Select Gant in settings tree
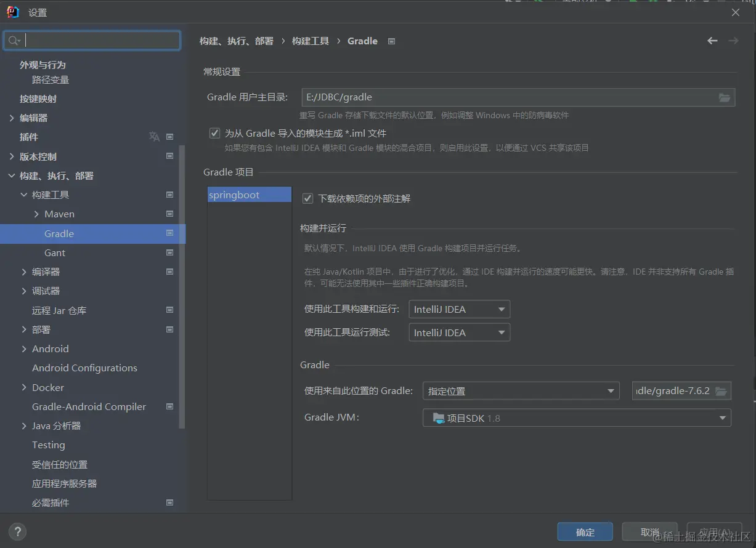This screenshot has width=756, height=548. (55, 252)
